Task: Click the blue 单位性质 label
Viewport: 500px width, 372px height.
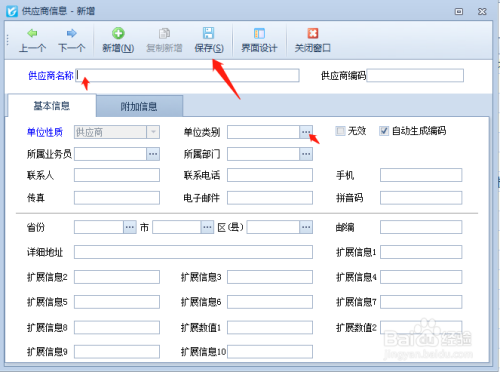Action: pos(45,132)
